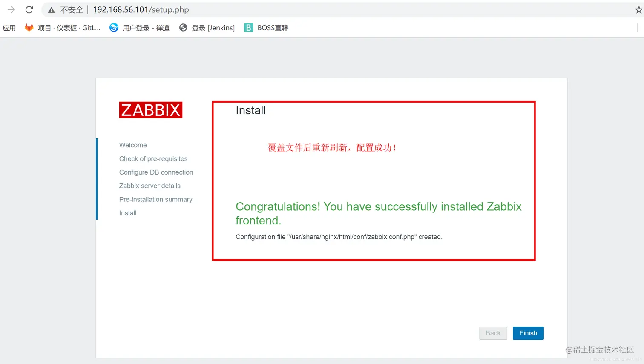Click the not-secure warning triangle icon

(x=51, y=10)
